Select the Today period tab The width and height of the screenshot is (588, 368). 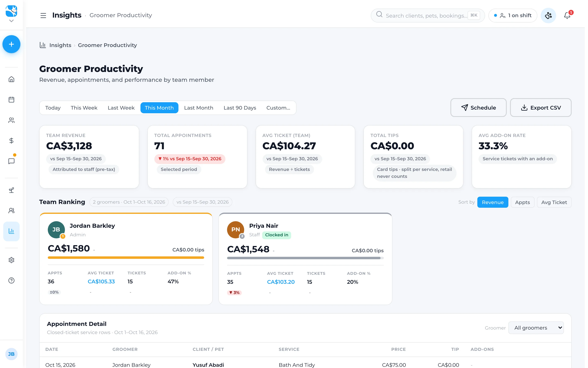[53, 108]
